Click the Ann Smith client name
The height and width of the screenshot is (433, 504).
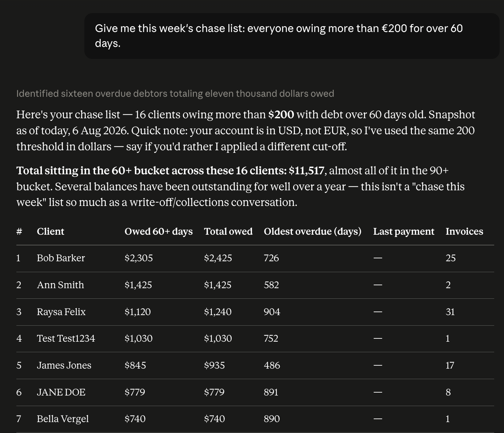point(60,285)
